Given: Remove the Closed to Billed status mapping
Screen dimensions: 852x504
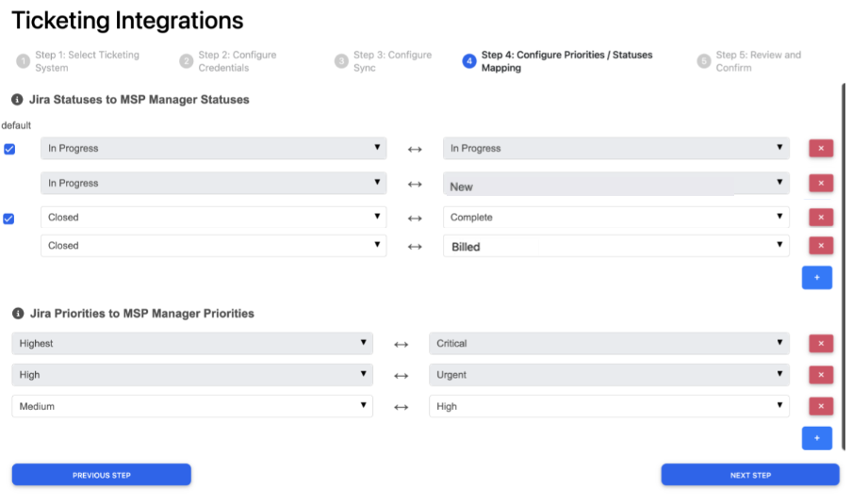Looking at the screenshot, I should point(820,246).
